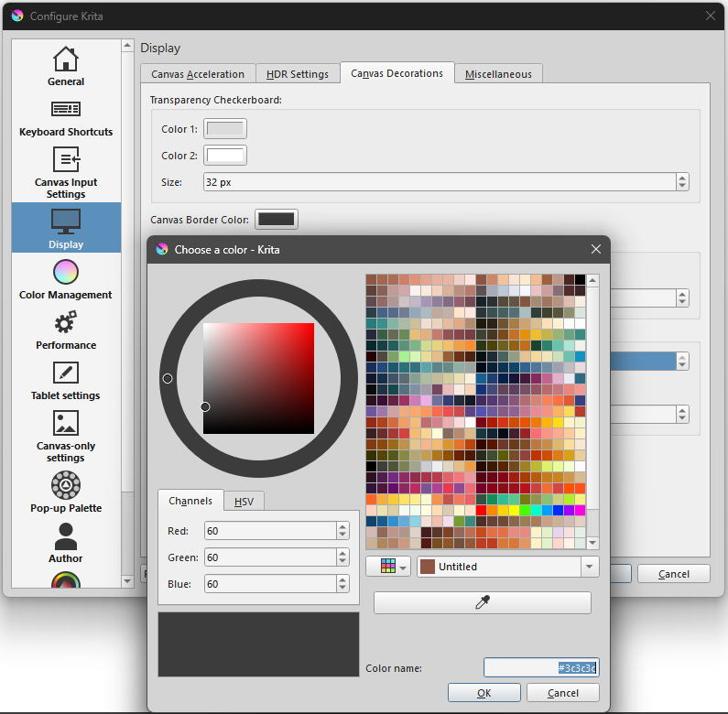This screenshot has width=728, height=714.
Task: Switch to the HSV tab
Action: pyautogui.click(x=244, y=502)
